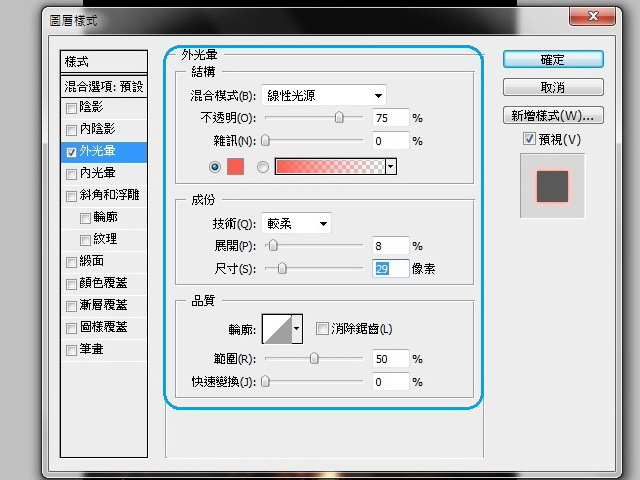This screenshot has width=640, height=480.
Task: Open the 混合模式 dropdown showing 線性光源
Action: 324,96
